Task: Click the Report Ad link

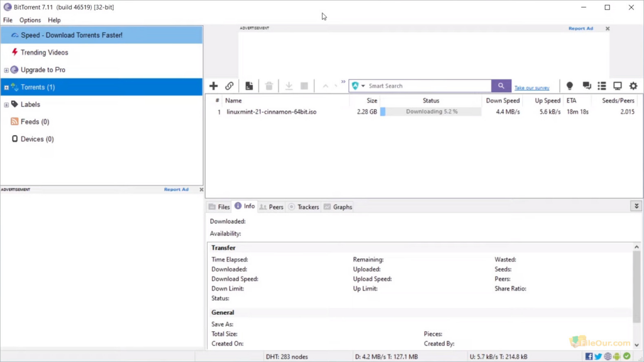Action: coord(580,28)
